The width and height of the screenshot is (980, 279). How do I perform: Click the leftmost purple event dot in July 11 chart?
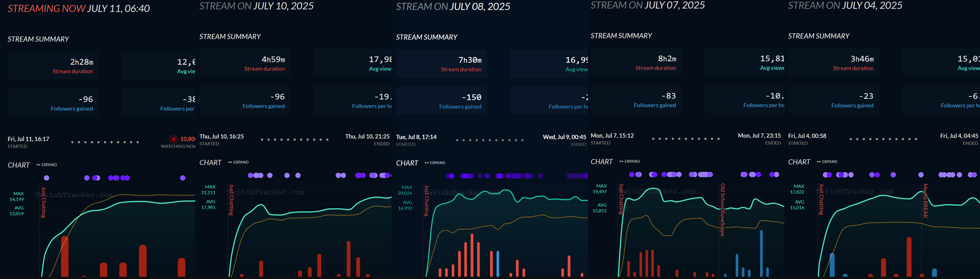(x=47, y=178)
